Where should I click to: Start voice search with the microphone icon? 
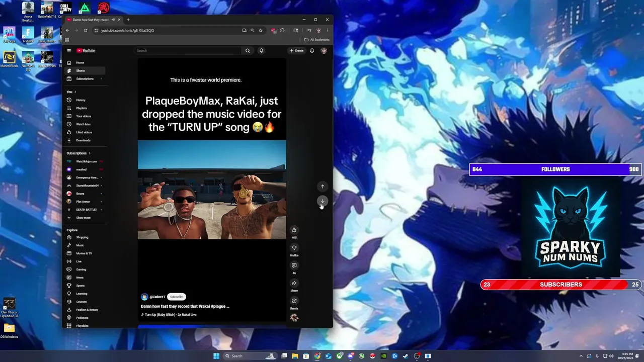[261, 51]
